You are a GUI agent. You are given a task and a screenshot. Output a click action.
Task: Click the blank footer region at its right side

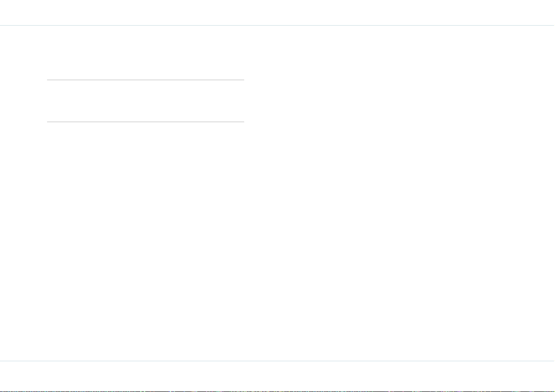tap(495, 376)
